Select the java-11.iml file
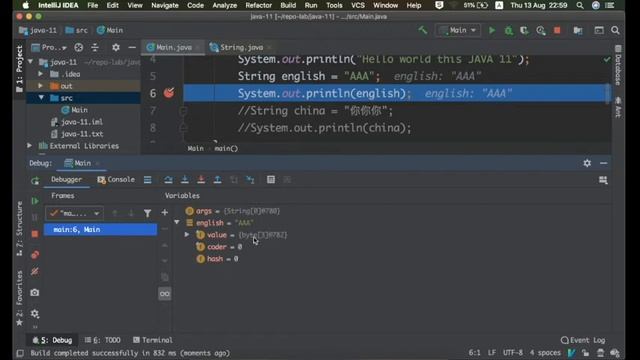The width and height of the screenshot is (640, 360). [77, 122]
